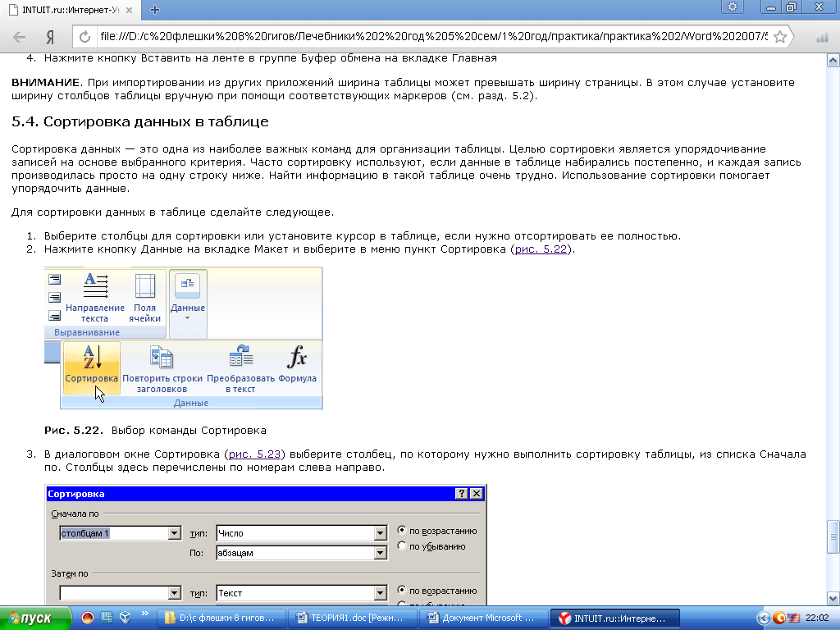
Task: Select по возрастанию radio under Сначала по
Action: pyautogui.click(x=402, y=531)
